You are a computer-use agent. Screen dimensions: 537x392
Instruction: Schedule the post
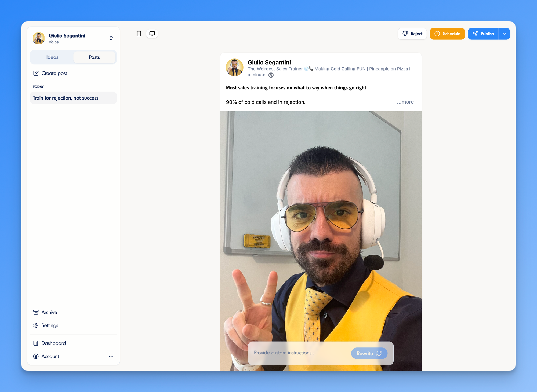pos(447,34)
